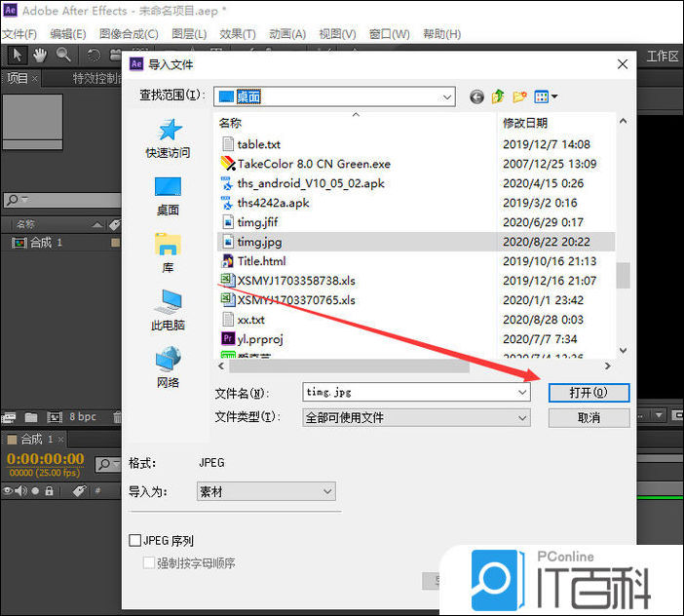Switch to the 项目 panel tab
This screenshot has height=616, width=684.
(18, 79)
